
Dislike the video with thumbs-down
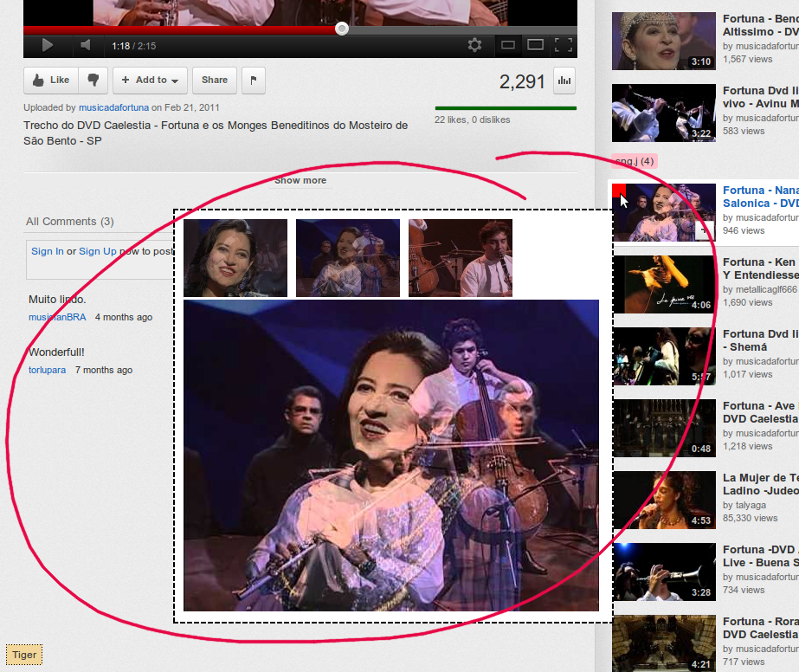[x=93, y=80]
